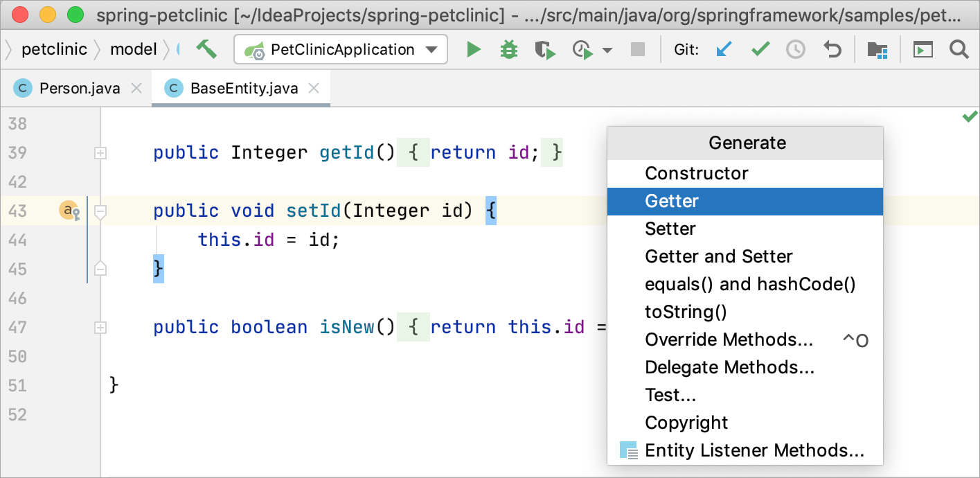Click the macOS green maximize button
Viewport: 980px width, 478px height.
click(x=75, y=15)
